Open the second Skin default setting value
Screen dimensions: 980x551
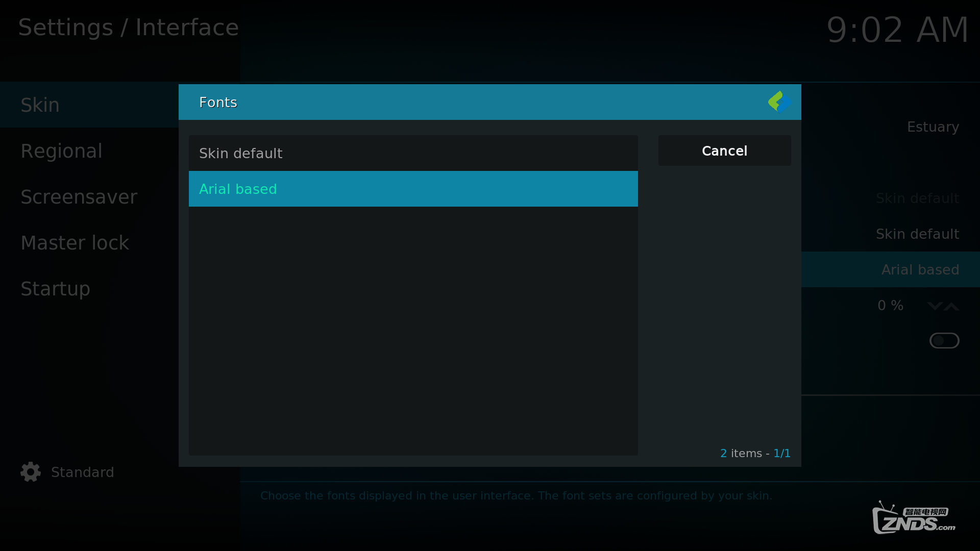coord(917,234)
